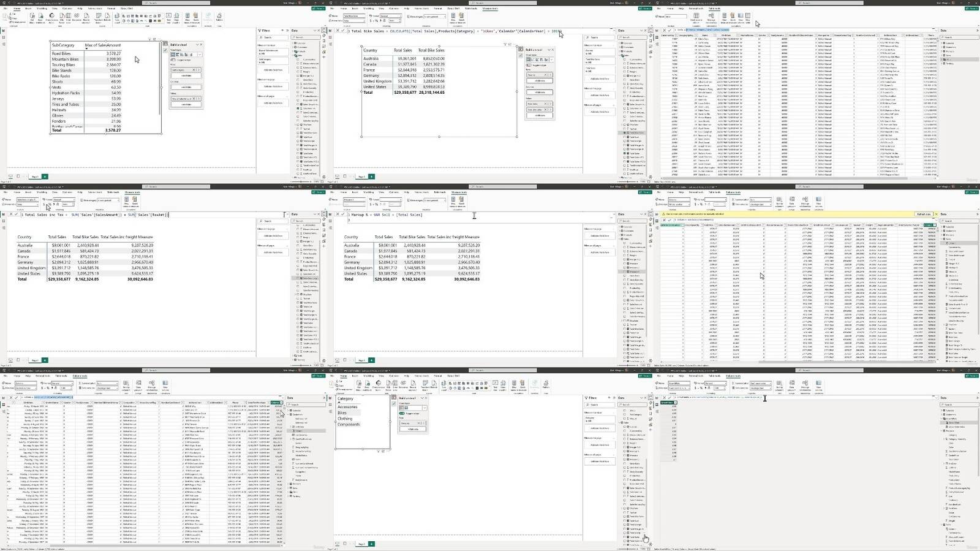Open the visual type dropdown in top-middle Build a visual
Screen dimensions: 980x551
[551, 59]
